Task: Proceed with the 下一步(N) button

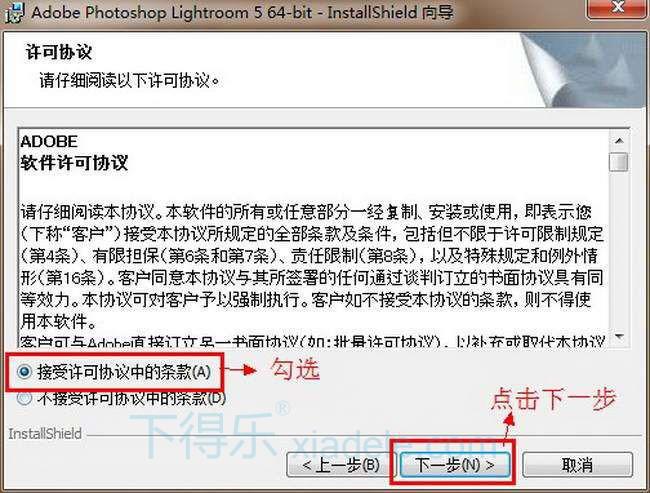Action: click(454, 465)
